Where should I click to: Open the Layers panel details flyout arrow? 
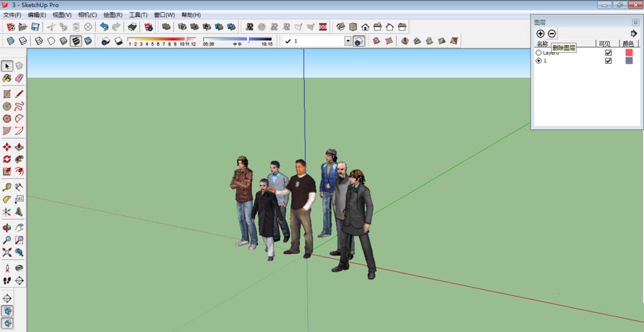[634, 33]
